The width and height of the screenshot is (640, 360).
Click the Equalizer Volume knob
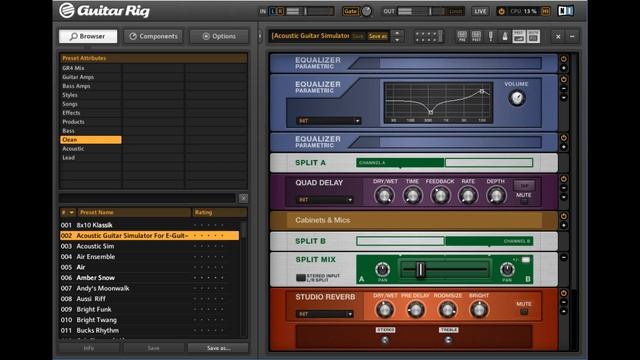(x=517, y=98)
